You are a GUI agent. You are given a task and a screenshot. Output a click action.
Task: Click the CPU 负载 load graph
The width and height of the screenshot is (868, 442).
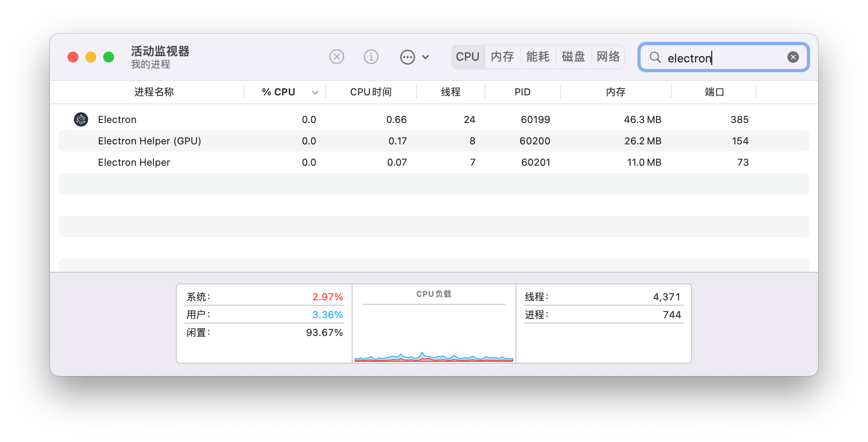(434, 323)
